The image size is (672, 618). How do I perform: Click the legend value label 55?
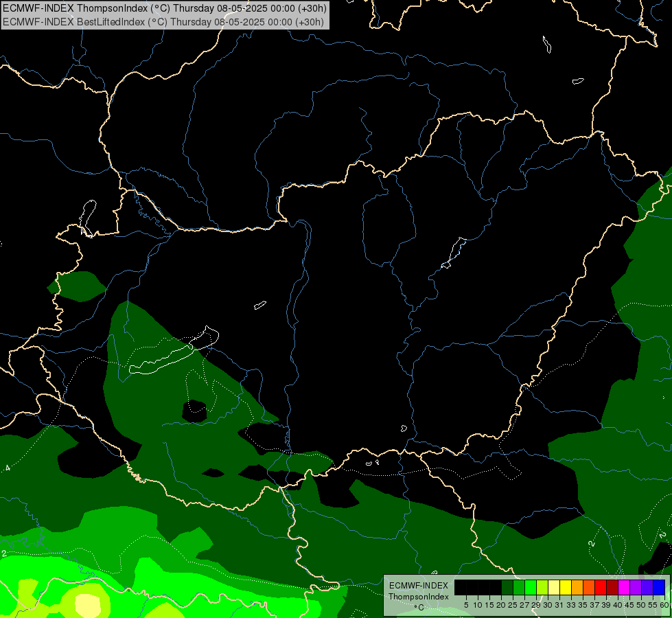pyautogui.click(x=653, y=605)
